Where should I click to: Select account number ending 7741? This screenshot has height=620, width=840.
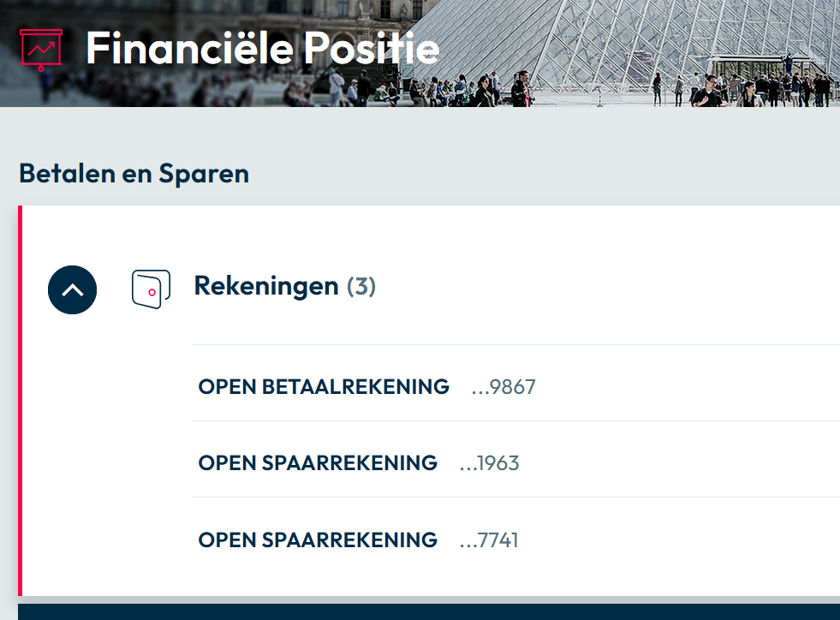490,540
